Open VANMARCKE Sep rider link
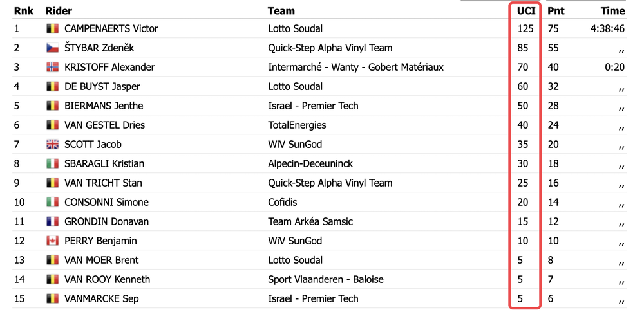 click(102, 299)
